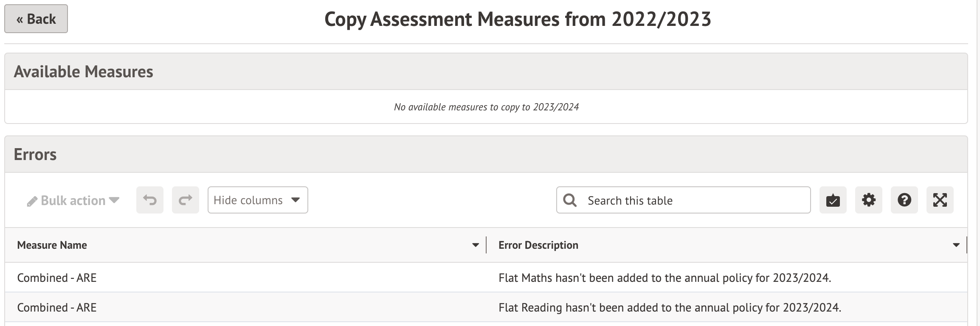This screenshot has height=326, width=980.
Task: Open Error Description column dropdown arrow
Action: coord(956,245)
